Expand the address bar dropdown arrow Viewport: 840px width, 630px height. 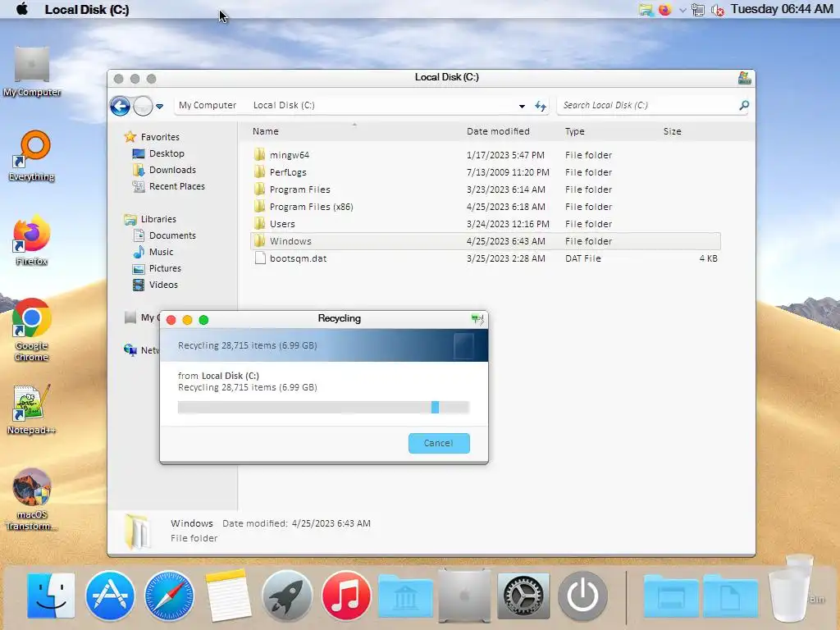point(522,106)
